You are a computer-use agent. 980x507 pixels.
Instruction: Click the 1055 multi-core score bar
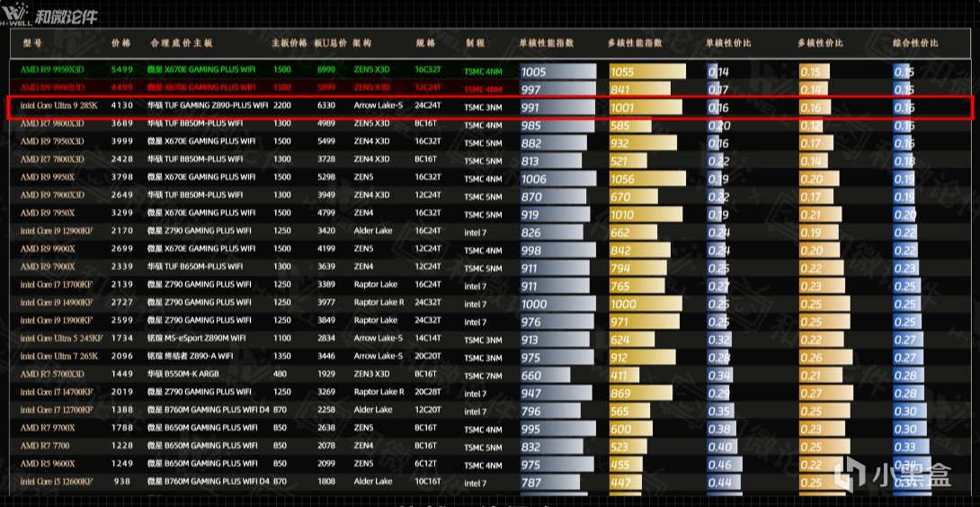647,71
